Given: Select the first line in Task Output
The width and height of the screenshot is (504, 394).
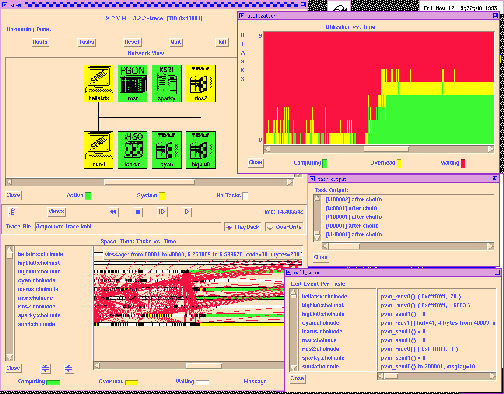Looking at the screenshot, I should 354,199.
